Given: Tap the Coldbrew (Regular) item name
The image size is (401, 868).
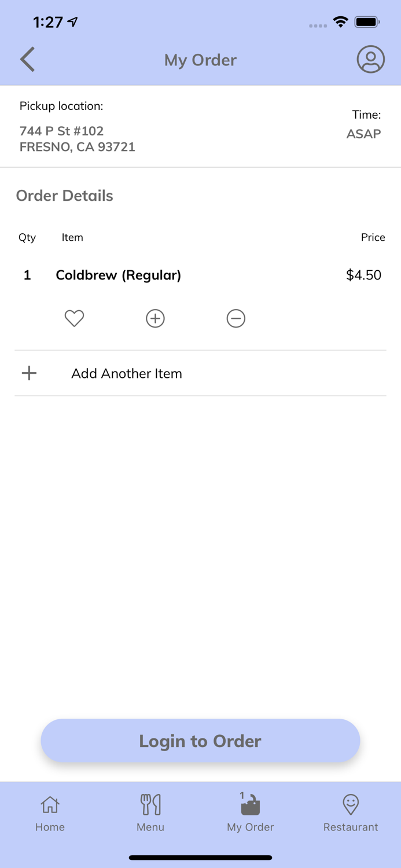Looking at the screenshot, I should (118, 275).
